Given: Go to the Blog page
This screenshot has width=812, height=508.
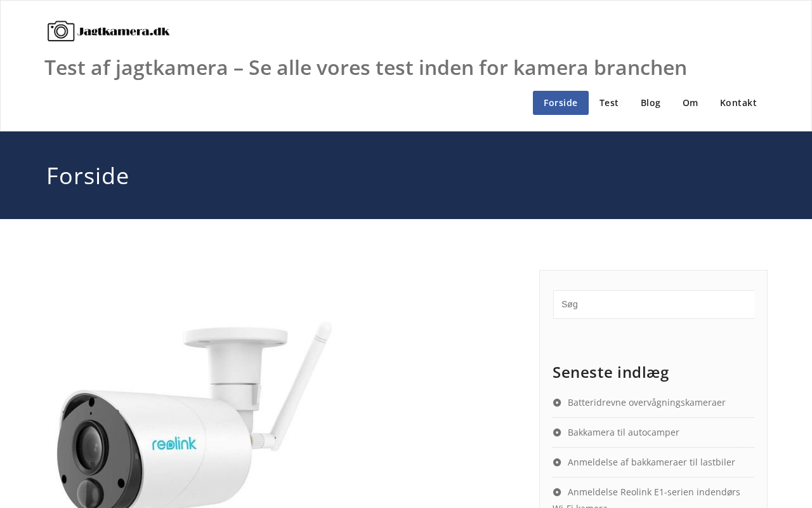Looking at the screenshot, I should (650, 103).
